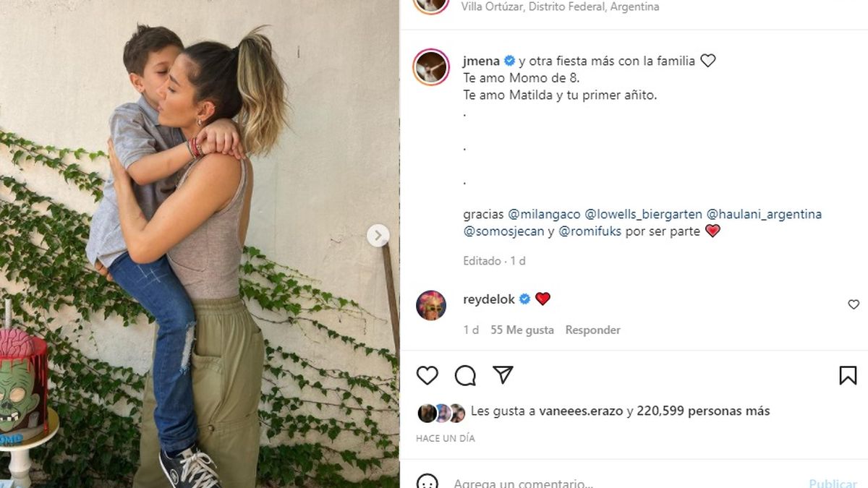View 55 Me gusta on comment
This screenshot has width=868, height=488.
522,330
